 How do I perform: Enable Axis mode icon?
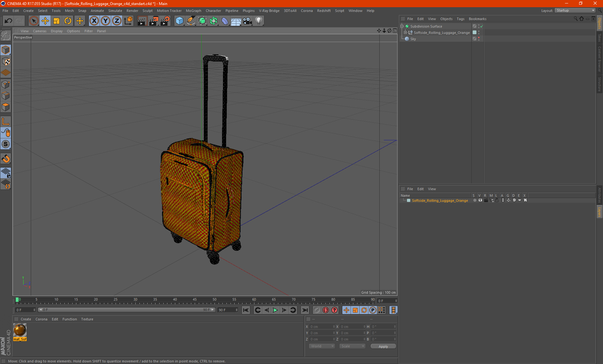pos(6,121)
